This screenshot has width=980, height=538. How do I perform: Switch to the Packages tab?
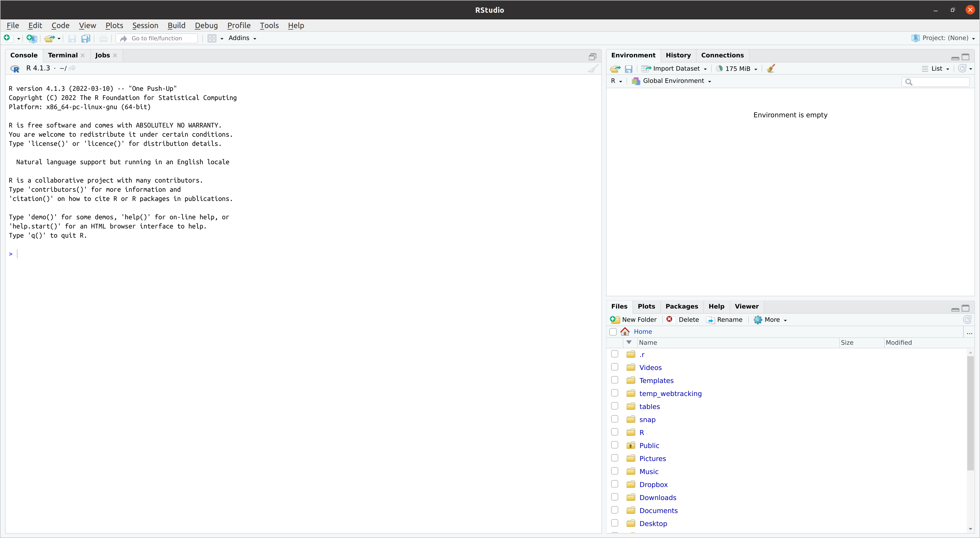tap(681, 306)
